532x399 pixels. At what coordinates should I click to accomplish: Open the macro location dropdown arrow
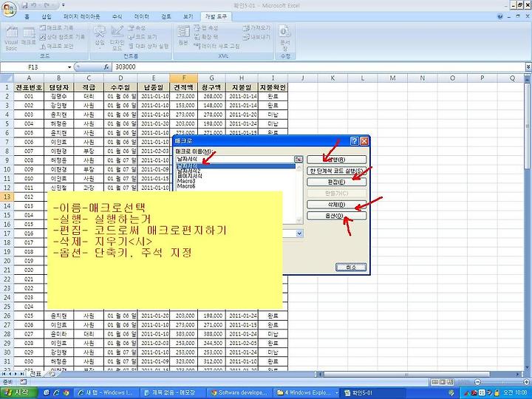(299, 233)
